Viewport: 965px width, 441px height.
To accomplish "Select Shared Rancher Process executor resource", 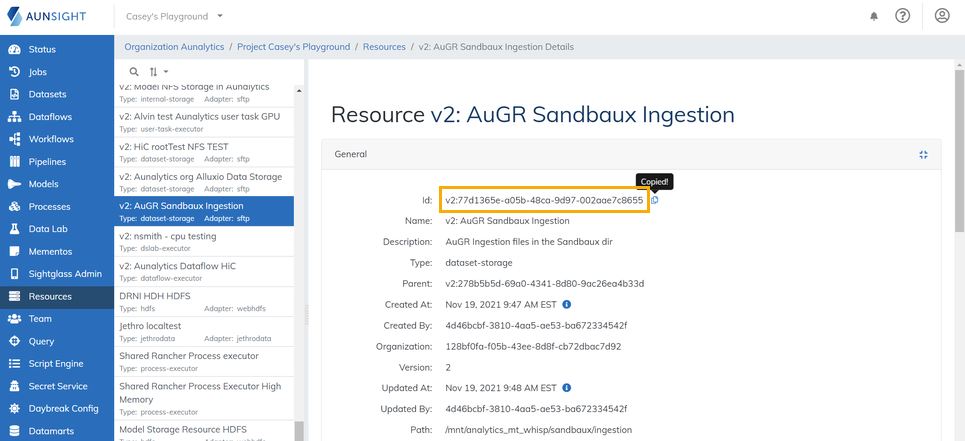I will 204,361.
